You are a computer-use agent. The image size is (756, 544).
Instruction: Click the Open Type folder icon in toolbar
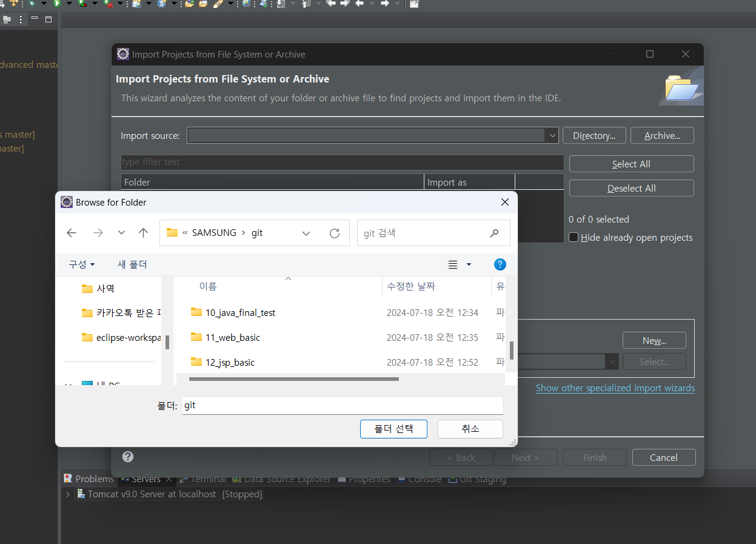point(189,4)
